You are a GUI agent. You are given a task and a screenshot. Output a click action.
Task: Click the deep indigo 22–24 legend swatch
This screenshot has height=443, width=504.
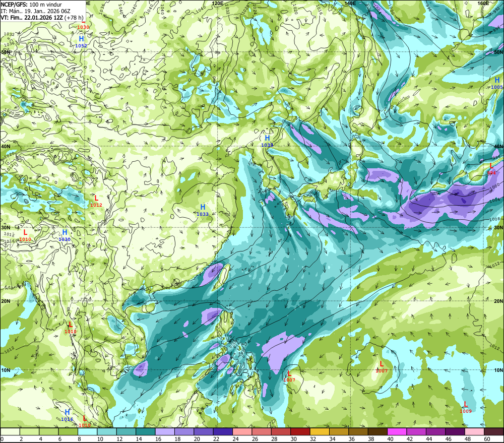click(223, 431)
